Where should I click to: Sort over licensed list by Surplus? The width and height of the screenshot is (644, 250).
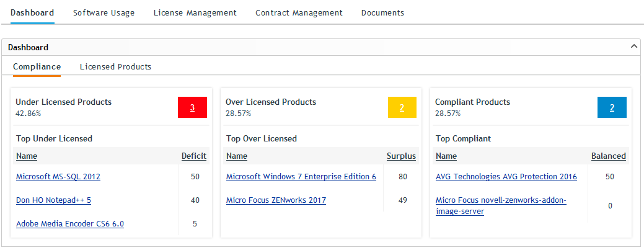401,156
